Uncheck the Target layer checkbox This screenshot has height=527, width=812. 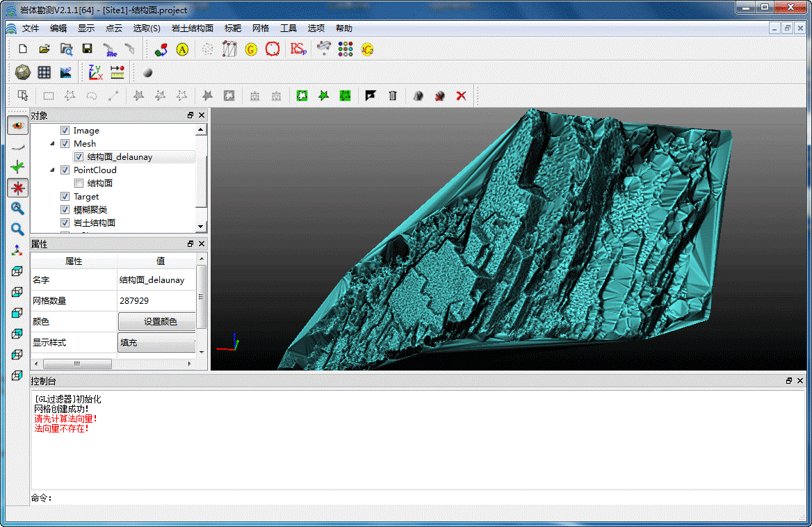click(x=65, y=197)
